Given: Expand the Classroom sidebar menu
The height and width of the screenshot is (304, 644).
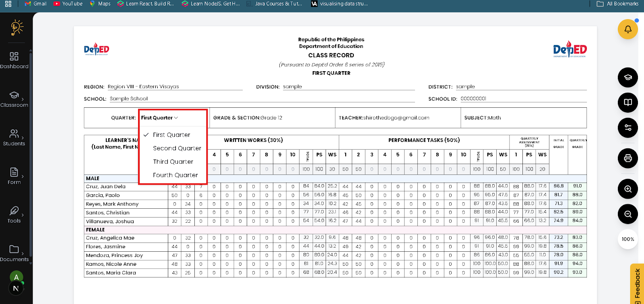Looking at the screenshot, I should [x=14, y=99].
